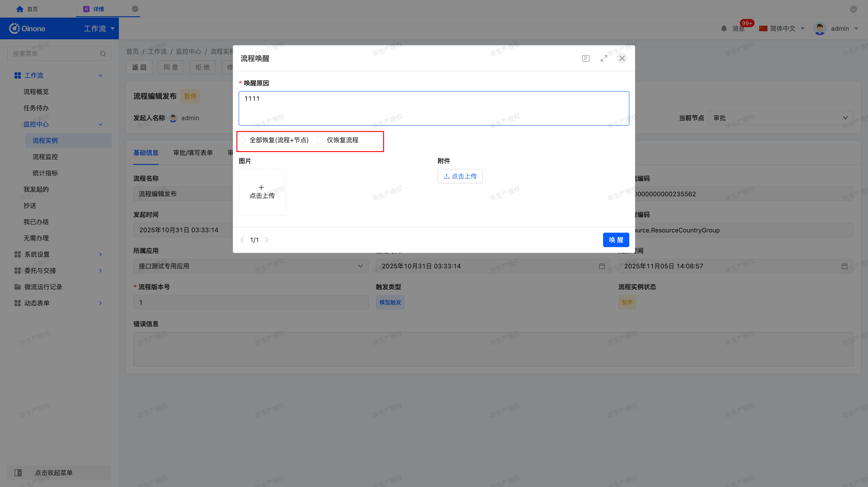Click the plus icon to upload image
868x487 pixels.
261,187
